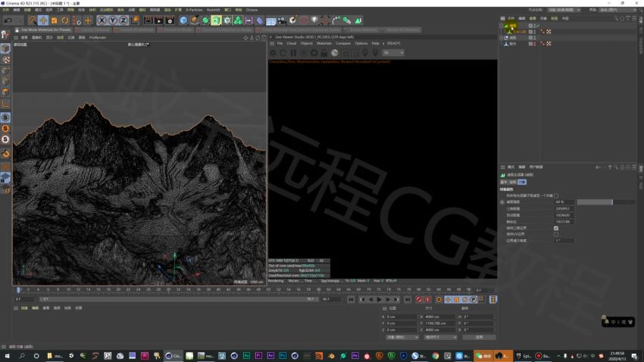Open the Live Viewer channel dropdown
This screenshot has height=362, width=644.
393,52
